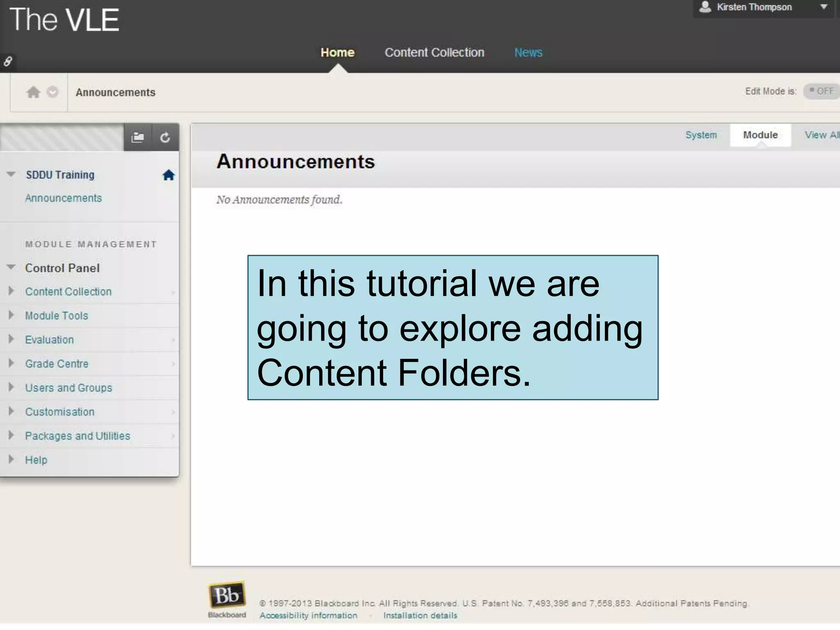Switch to the System announcements tab
This screenshot has height=630, width=840.
[x=701, y=135]
